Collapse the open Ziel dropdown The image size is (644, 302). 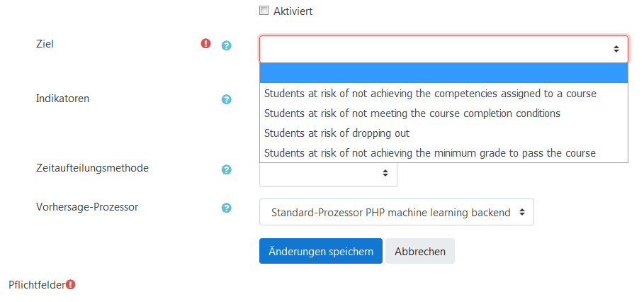coord(444,49)
